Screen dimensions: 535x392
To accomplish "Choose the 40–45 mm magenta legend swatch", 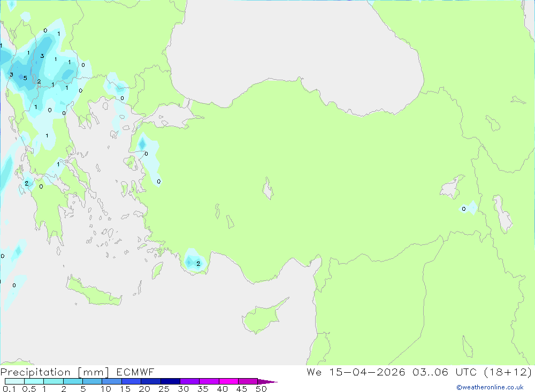I will 228,381.
